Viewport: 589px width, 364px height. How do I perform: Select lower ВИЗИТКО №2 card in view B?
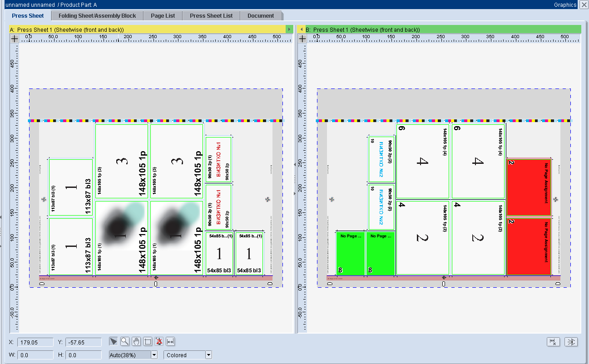tap(381, 207)
